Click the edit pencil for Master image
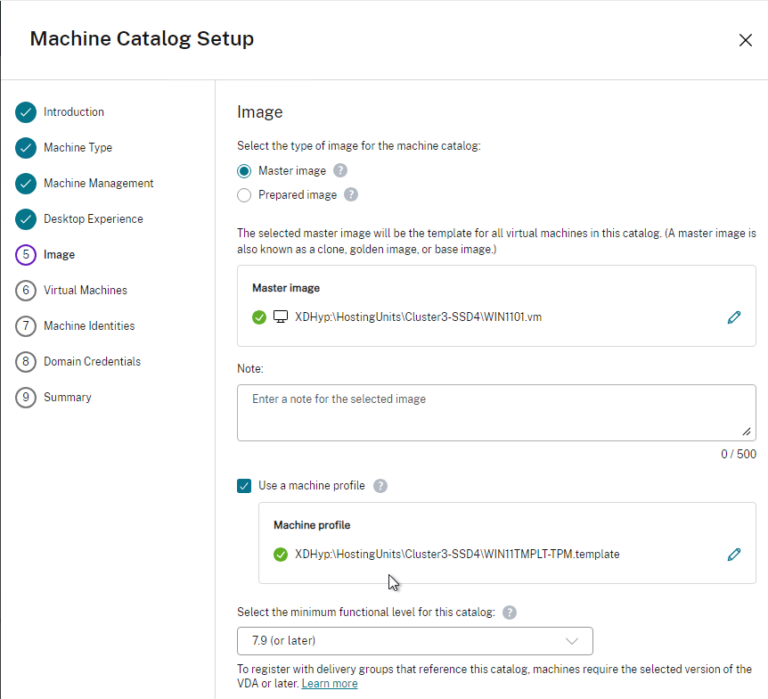The image size is (768, 699). click(x=734, y=317)
